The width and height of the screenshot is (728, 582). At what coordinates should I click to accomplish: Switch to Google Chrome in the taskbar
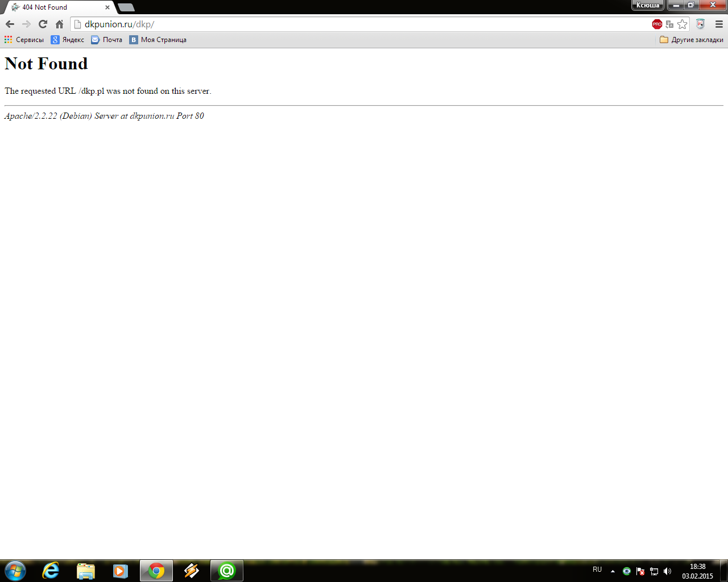(156, 571)
